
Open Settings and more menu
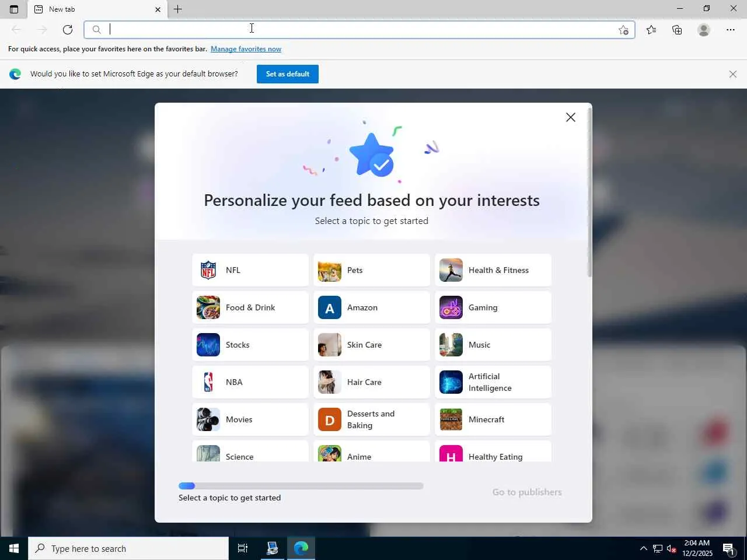(731, 30)
